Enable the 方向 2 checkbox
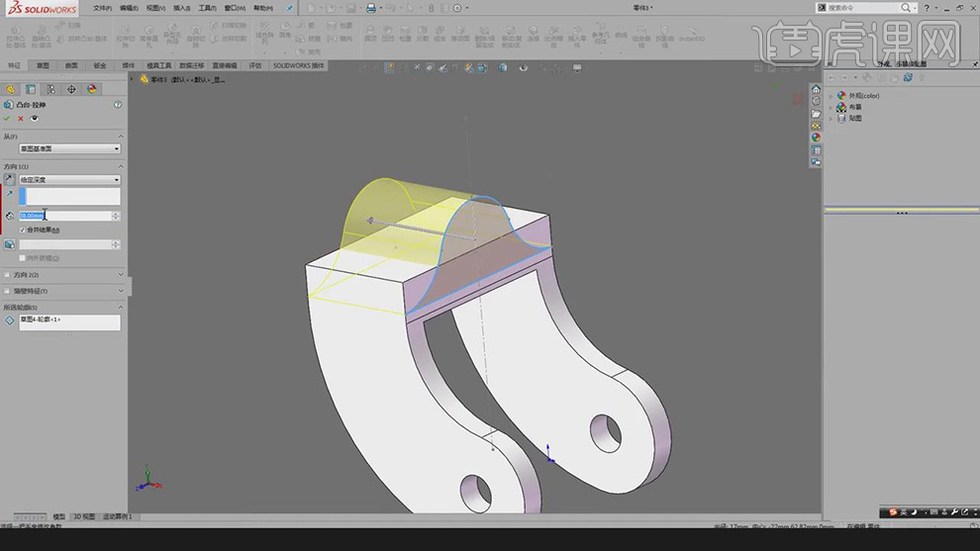Screen dimensions: 980x551 [6, 274]
